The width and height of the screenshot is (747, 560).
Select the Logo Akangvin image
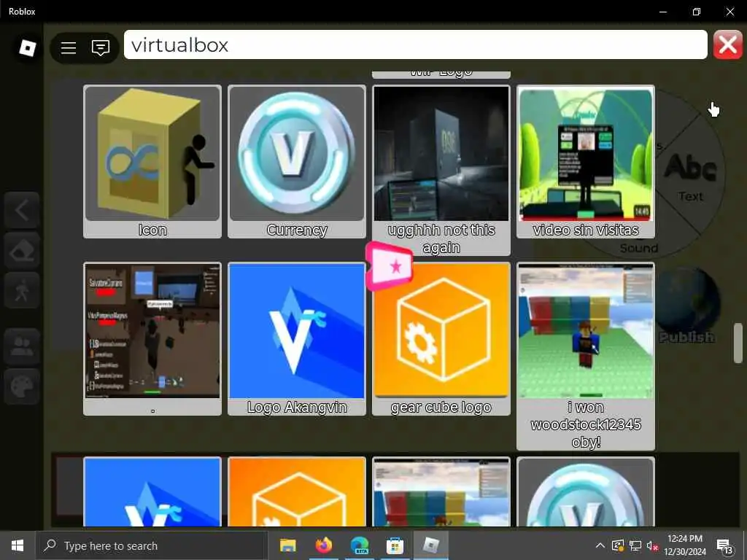(x=297, y=330)
